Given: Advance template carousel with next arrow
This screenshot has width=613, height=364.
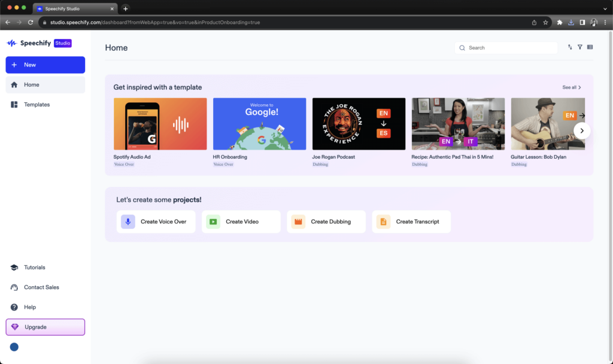Looking at the screenshot, I should [582, 131].
